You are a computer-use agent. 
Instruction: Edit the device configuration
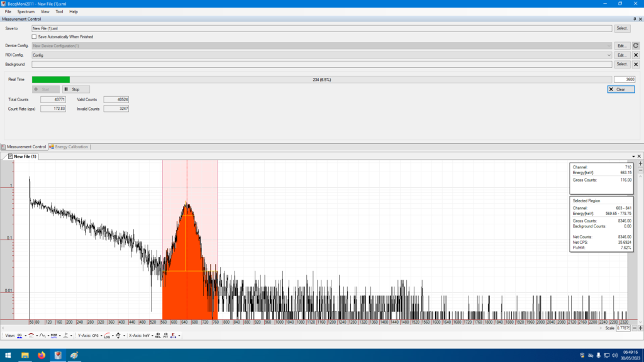pyautogui.click(x=622, y=45)
